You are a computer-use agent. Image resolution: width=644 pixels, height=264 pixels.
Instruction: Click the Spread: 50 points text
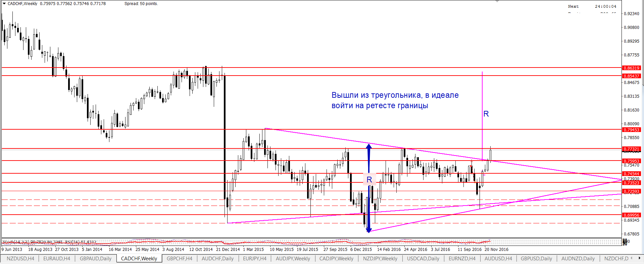click(141, 4)
